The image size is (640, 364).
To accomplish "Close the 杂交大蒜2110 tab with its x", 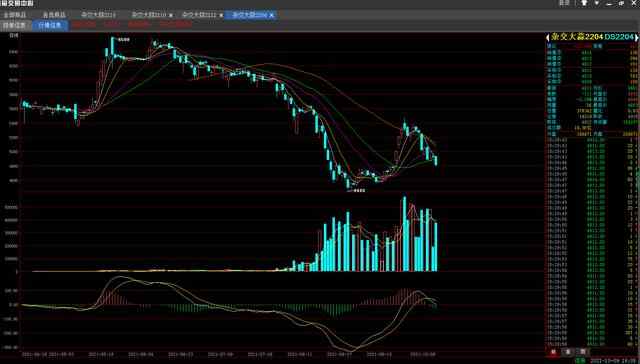I will click(171, 15).
